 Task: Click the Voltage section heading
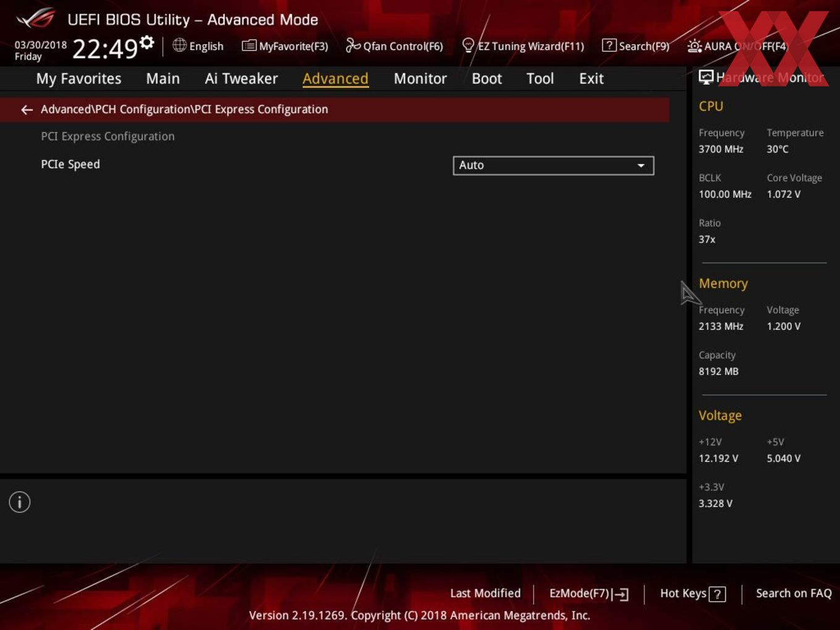click(x=720, y=416)
